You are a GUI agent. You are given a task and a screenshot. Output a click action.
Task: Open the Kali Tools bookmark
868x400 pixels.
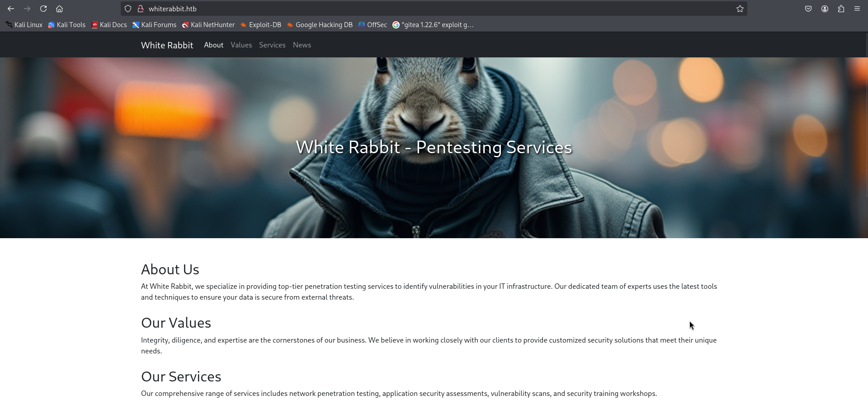(x=67, y=25)
